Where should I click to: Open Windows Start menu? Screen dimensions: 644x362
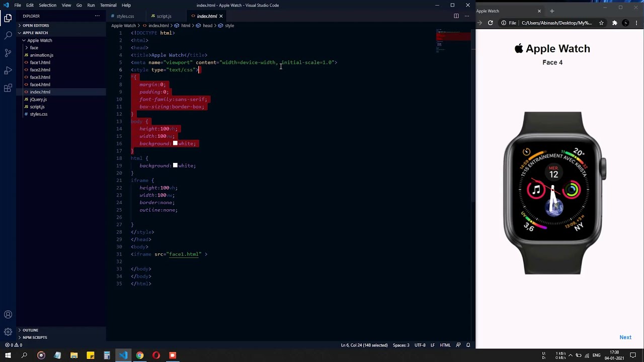[x=8, y=355]
